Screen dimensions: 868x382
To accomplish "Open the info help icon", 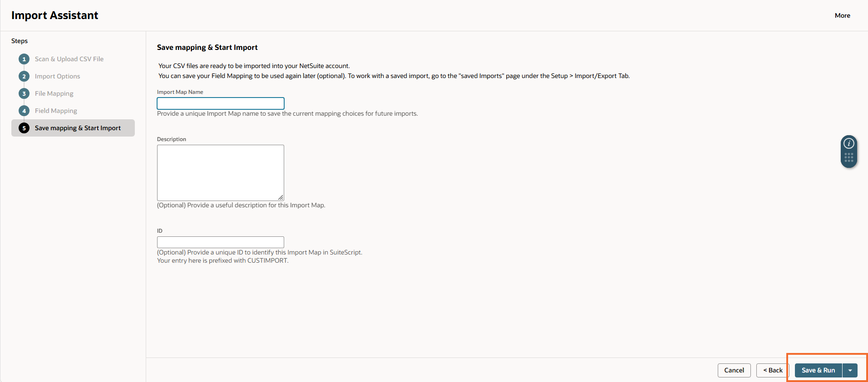I will [x=849, y=143].
